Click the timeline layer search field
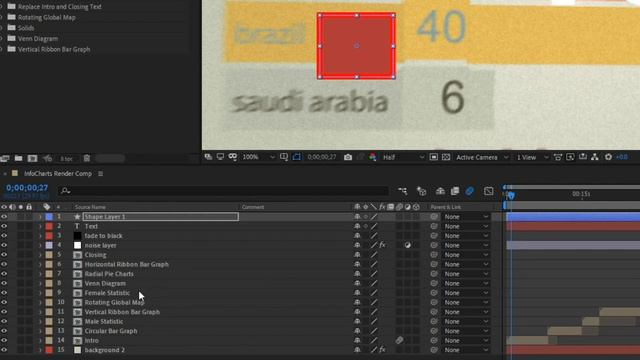The image size is (640, 360). pos(224,191)
